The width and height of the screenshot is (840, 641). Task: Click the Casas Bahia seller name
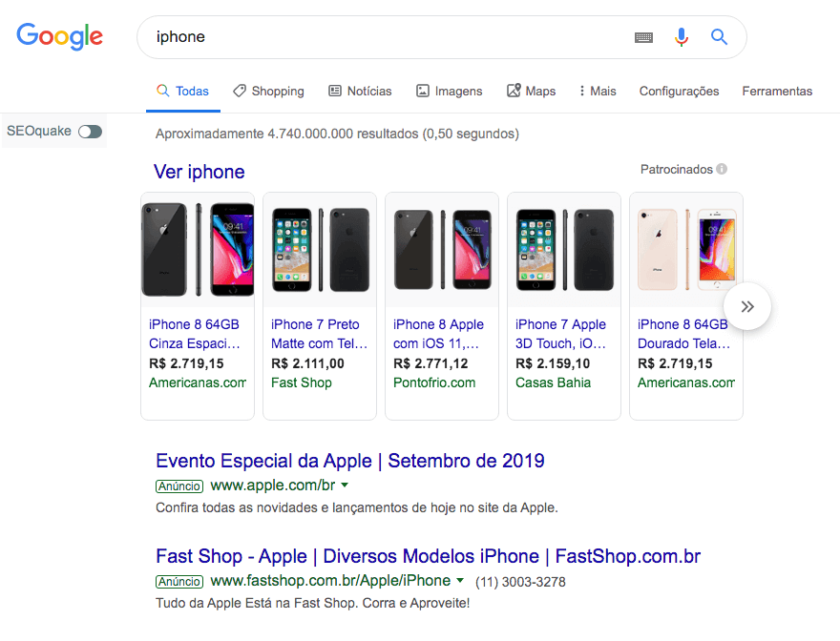coord(553,383)
